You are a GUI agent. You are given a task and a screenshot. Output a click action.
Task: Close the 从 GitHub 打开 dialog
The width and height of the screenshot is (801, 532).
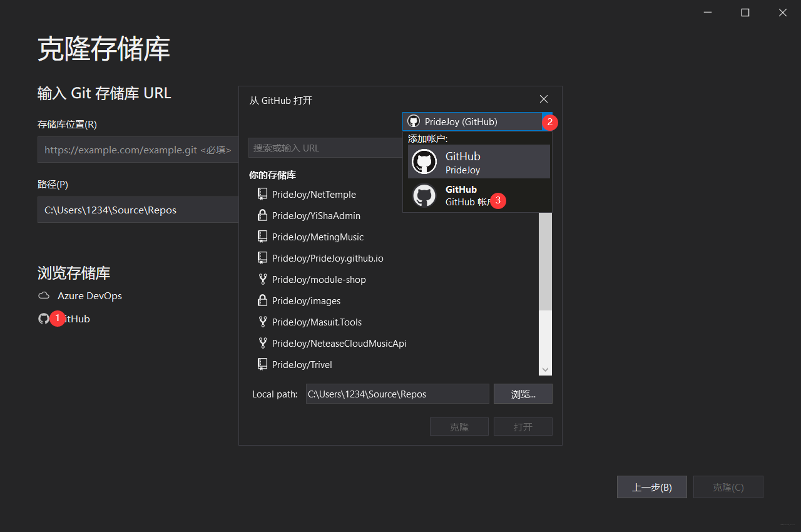[544, 99]
